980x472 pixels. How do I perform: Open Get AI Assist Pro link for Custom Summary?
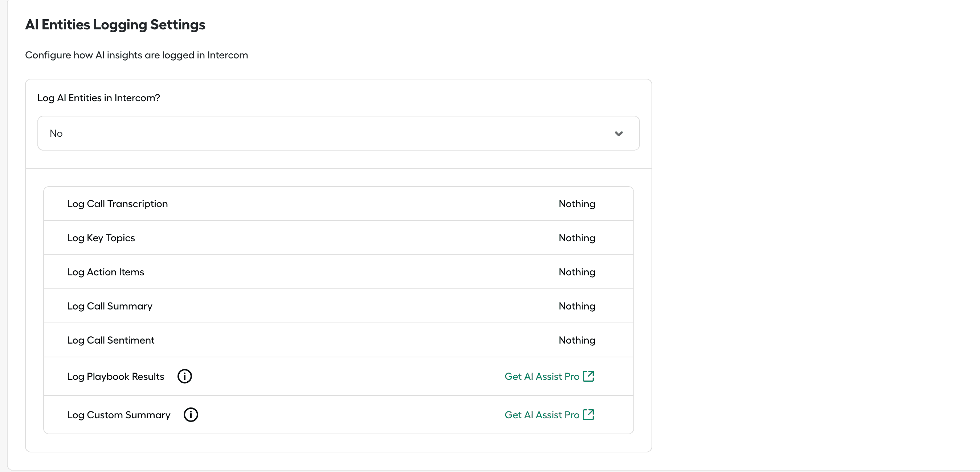(x=550, y=415)
